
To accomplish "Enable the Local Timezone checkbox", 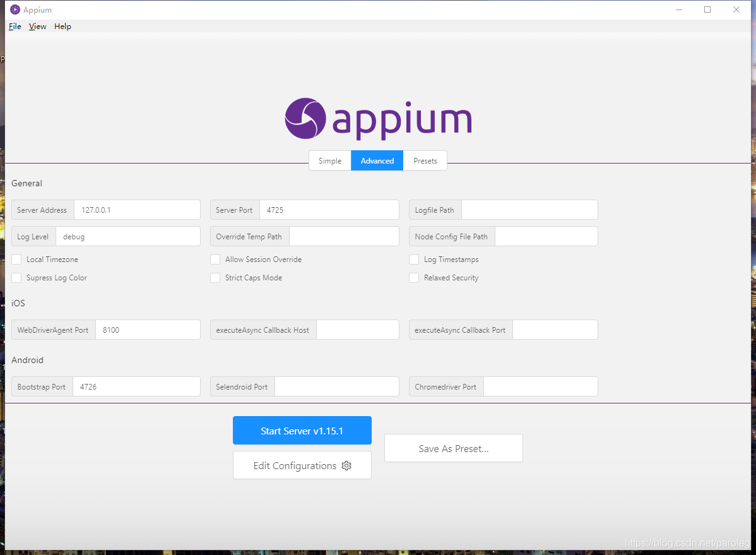I will 16,260.
